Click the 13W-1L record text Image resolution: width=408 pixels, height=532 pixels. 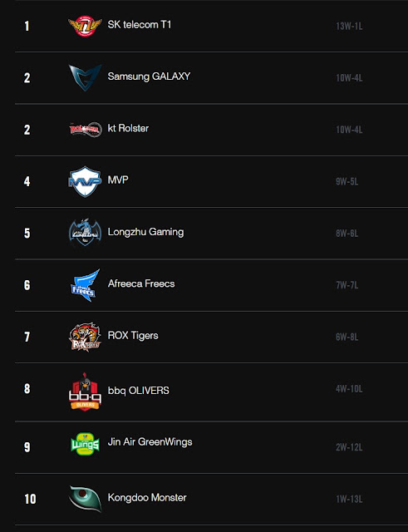pos(349,26)
